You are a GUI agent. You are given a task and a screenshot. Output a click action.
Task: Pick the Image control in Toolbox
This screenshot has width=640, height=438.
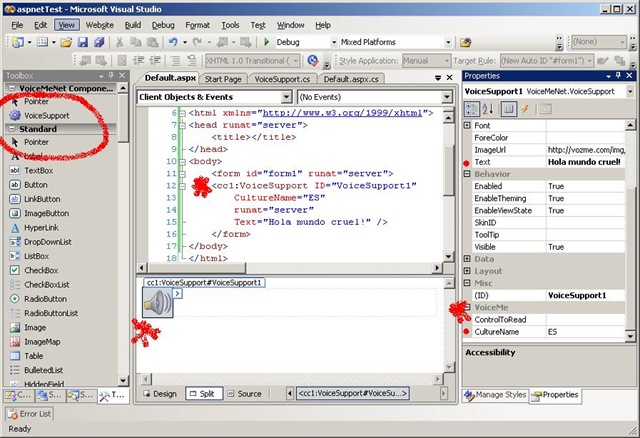[x=35, y=328]
